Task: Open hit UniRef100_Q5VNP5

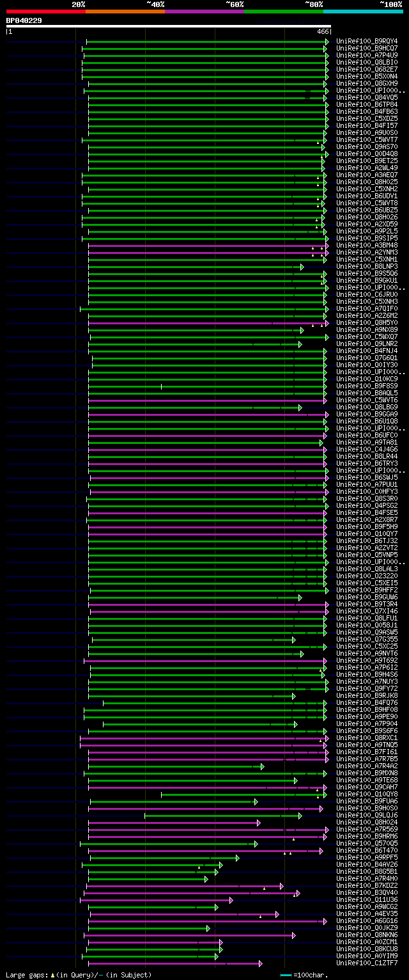Action: coord(367,555)
